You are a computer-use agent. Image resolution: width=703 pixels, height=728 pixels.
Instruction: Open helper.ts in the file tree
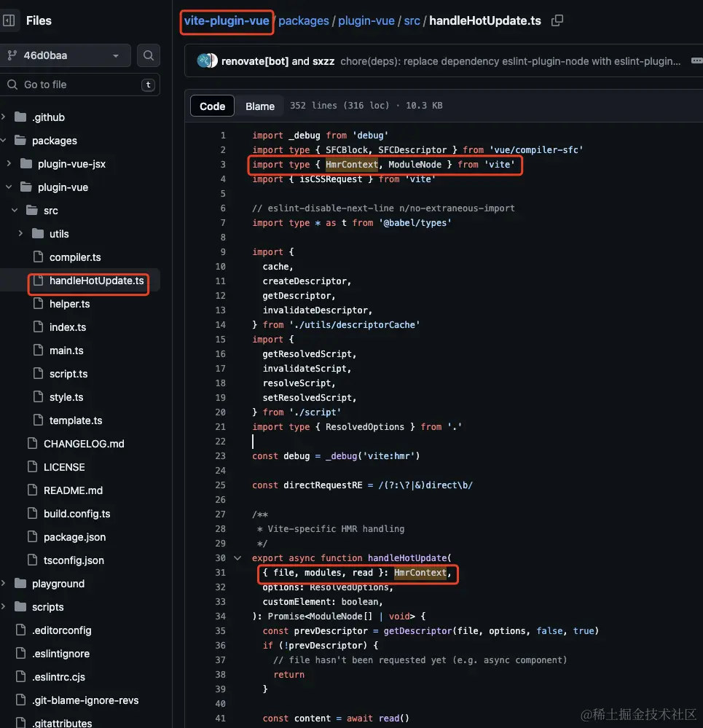70,304
